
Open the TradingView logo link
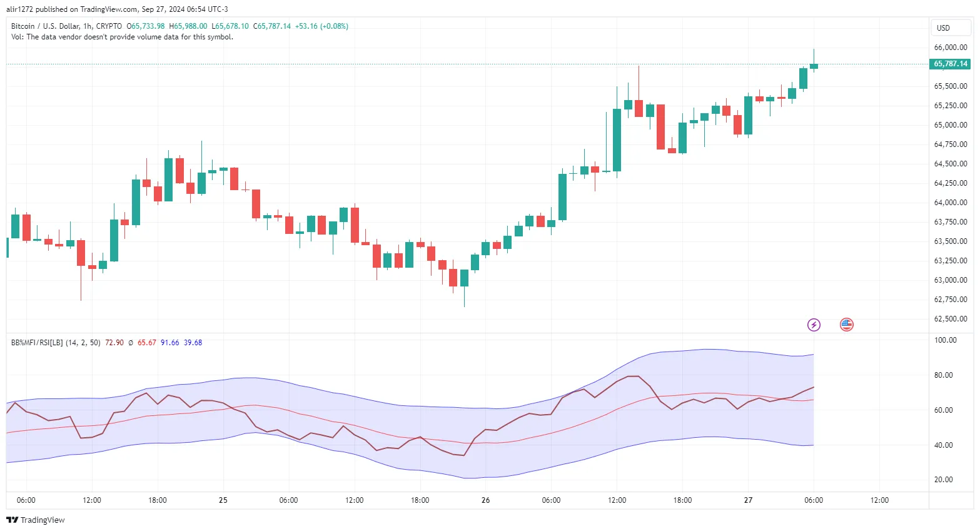[x=36, y=520]
